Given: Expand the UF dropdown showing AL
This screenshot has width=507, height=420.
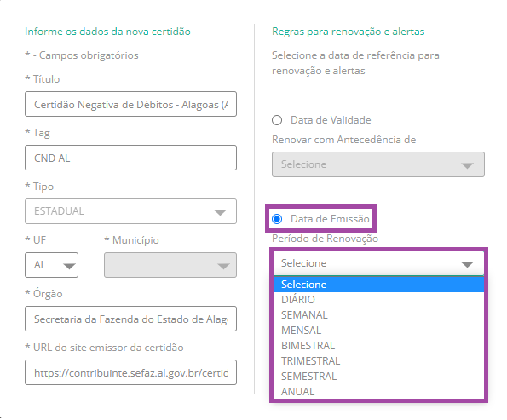Looking at the screenshot, I should click(51, 265).
